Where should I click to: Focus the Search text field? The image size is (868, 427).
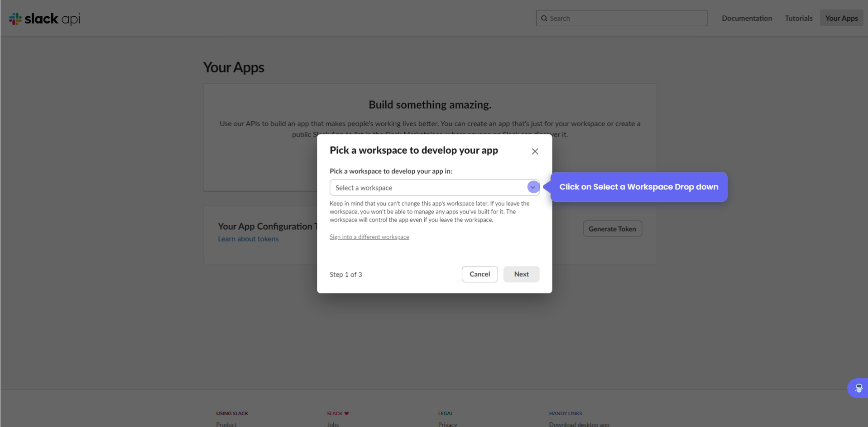(625, 18)
